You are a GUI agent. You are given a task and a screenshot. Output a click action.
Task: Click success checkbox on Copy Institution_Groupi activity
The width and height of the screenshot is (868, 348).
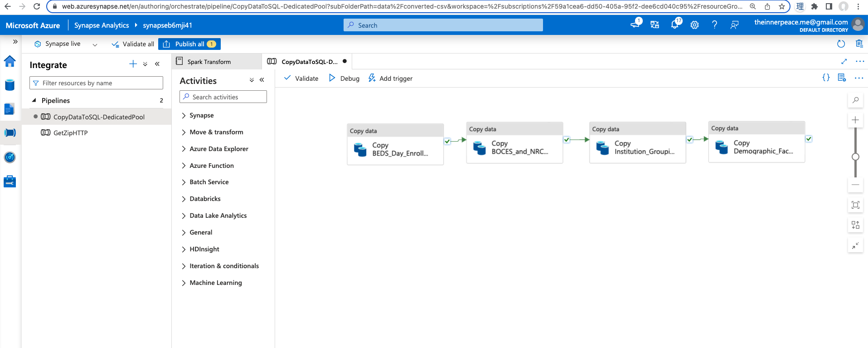click(689, 139)
